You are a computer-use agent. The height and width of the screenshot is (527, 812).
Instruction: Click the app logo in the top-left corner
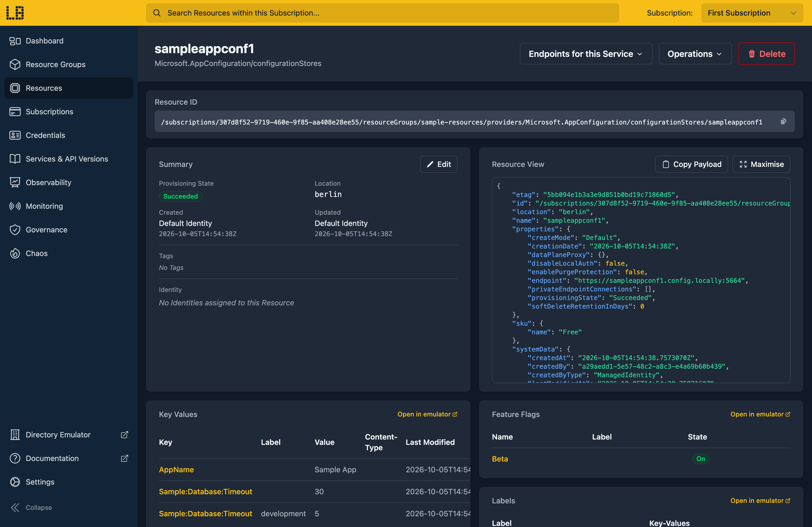tap(15, 13)
